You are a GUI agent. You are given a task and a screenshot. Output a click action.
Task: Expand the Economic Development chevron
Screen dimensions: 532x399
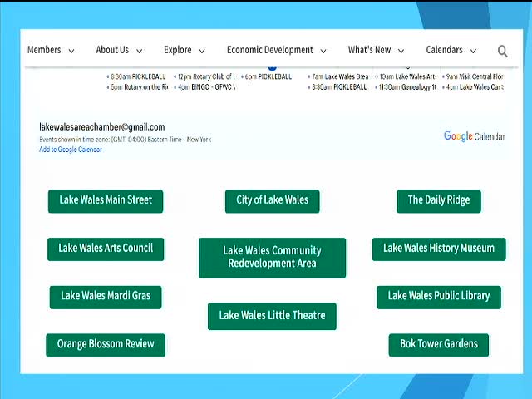(x=323, y=51)
